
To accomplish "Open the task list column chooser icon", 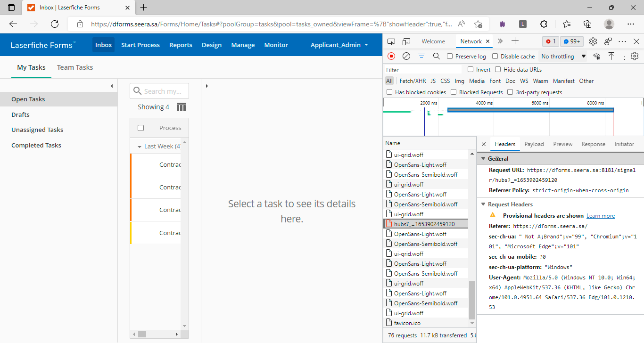I will 181,107.
